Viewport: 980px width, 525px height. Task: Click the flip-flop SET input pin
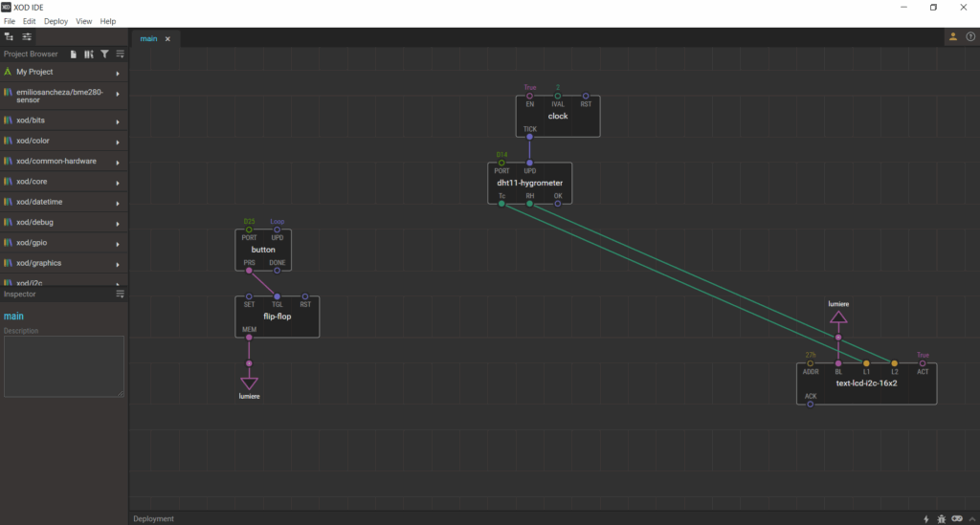pos(249,296)
